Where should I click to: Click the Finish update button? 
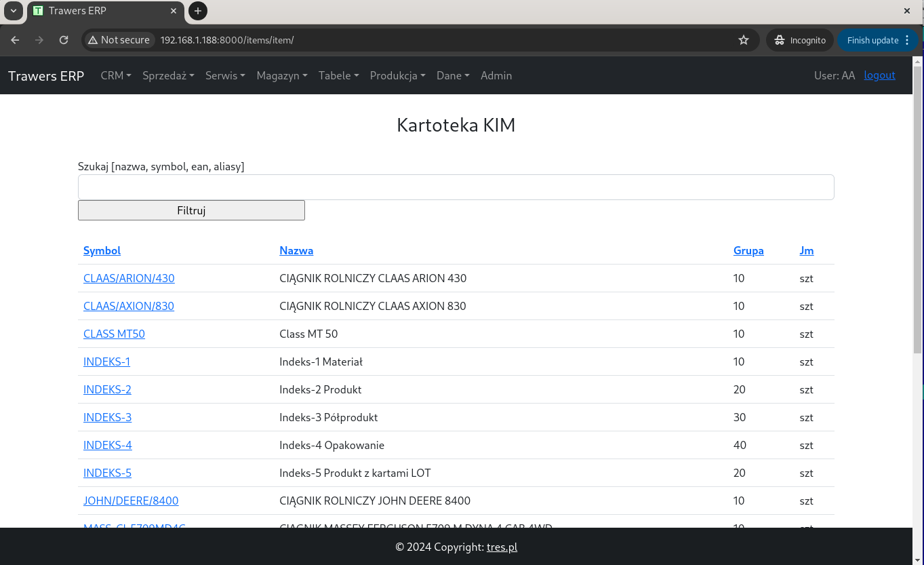pyautogui.click(x=878, y=40)
